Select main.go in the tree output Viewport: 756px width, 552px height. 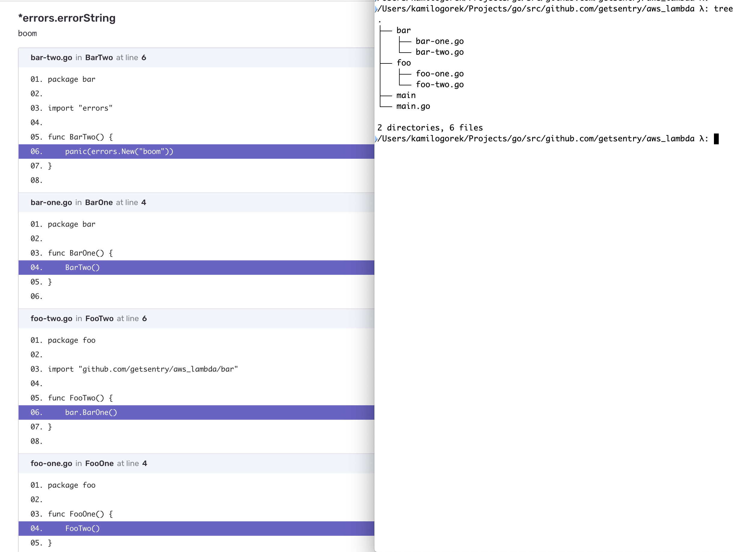coord(413,106)
